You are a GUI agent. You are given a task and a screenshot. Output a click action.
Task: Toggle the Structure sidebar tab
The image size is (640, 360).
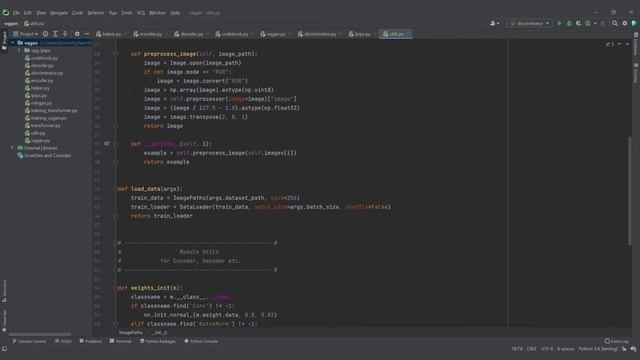4,291
